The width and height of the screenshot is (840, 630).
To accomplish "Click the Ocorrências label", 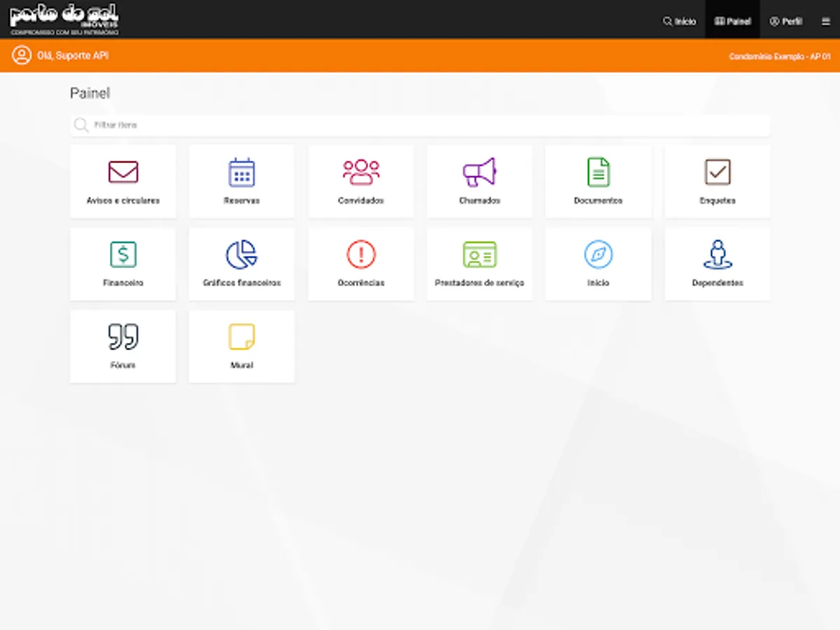I will (x=360, y=283).
